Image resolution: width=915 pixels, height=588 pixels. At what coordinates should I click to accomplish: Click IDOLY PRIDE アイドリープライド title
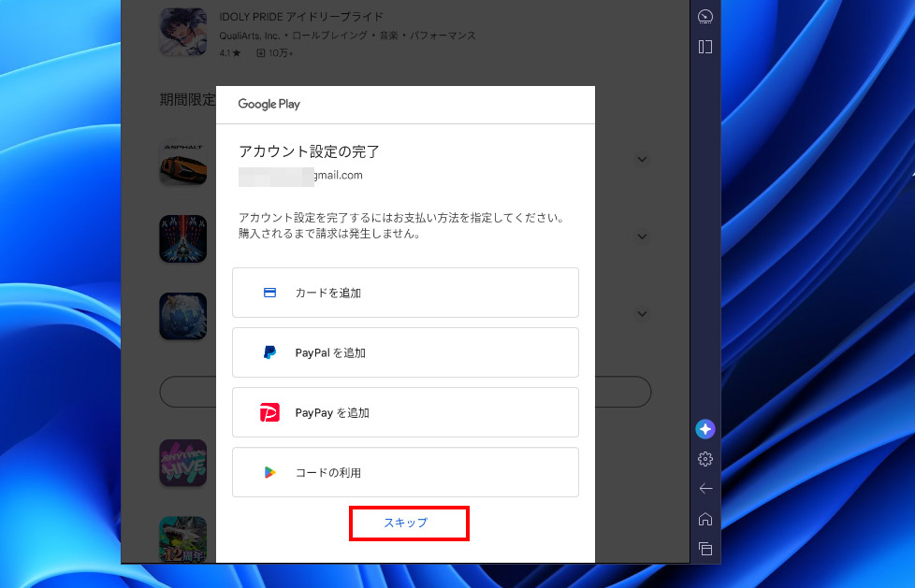pos(301,17)
